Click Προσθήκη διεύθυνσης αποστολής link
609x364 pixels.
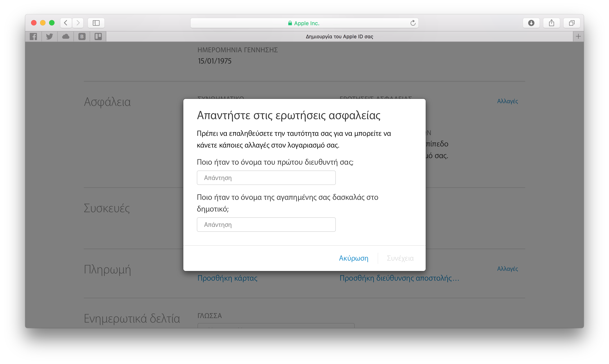coord(399,278)
